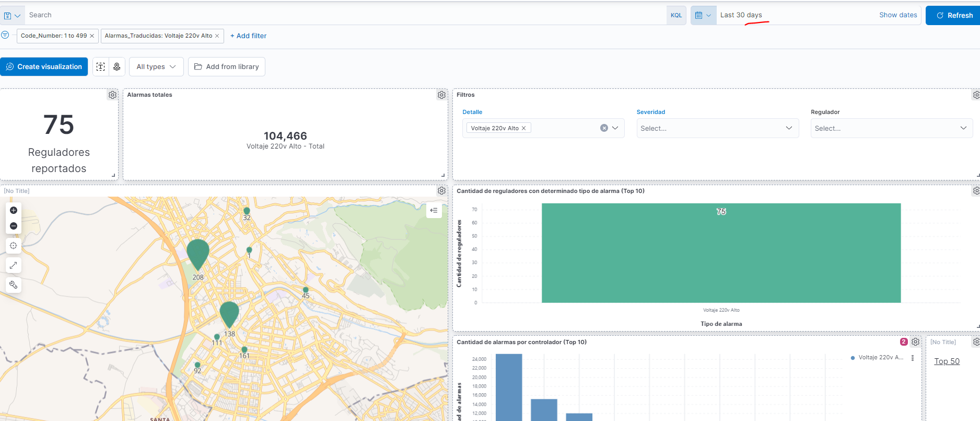Click the KQL language switcher

tap(676, 15)
